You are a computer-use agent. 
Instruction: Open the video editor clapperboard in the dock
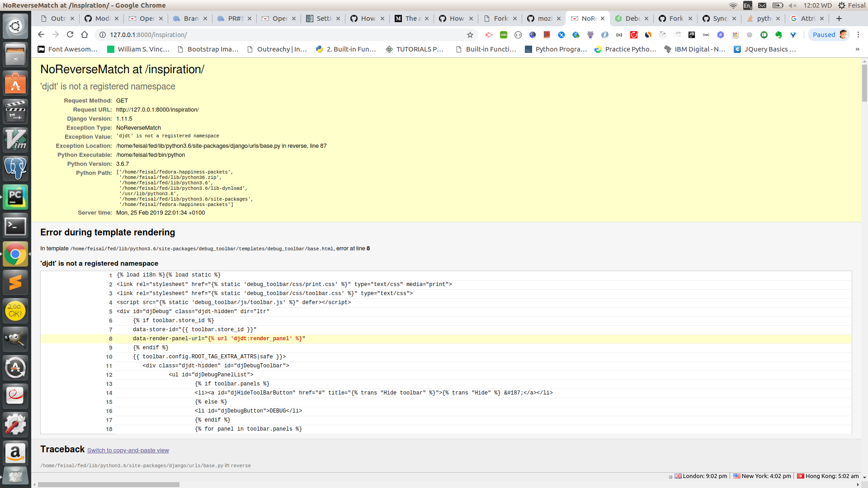pyautogui.click(x=15, y=112)
